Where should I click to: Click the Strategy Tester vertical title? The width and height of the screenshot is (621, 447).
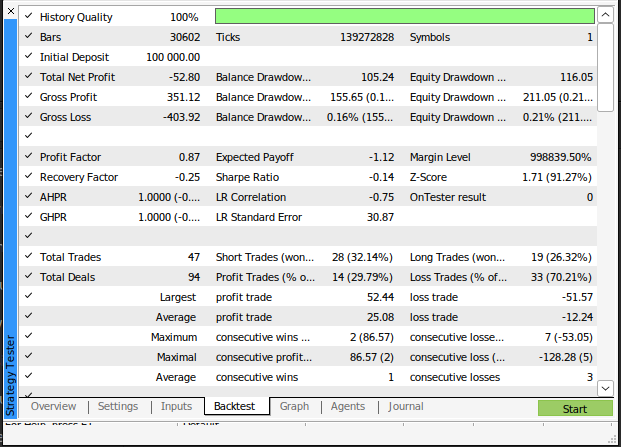point(10,375)
